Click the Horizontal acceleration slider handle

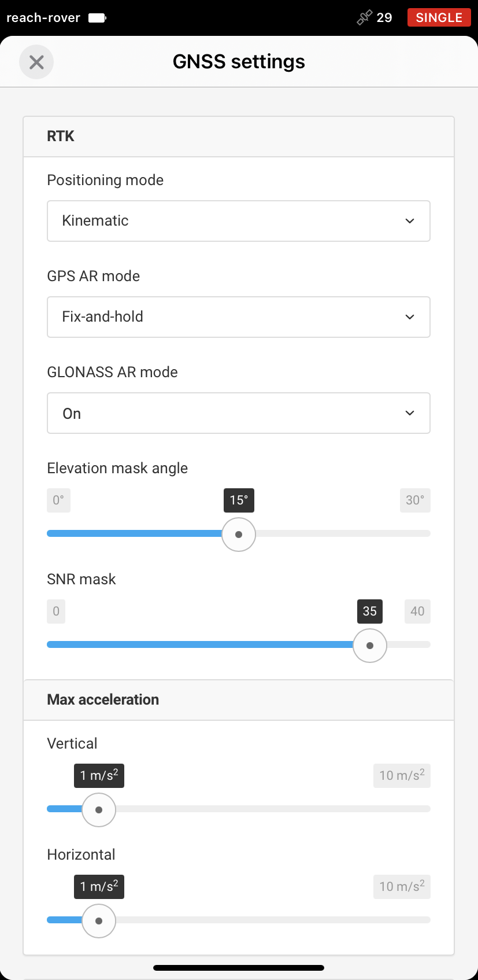coord(99,921)
